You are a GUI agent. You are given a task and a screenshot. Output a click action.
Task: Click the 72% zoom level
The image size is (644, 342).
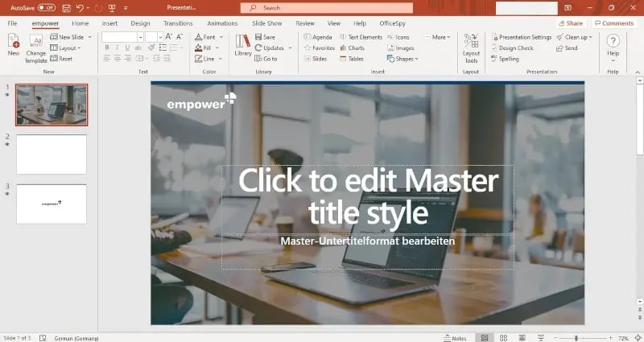coord(623,338)
